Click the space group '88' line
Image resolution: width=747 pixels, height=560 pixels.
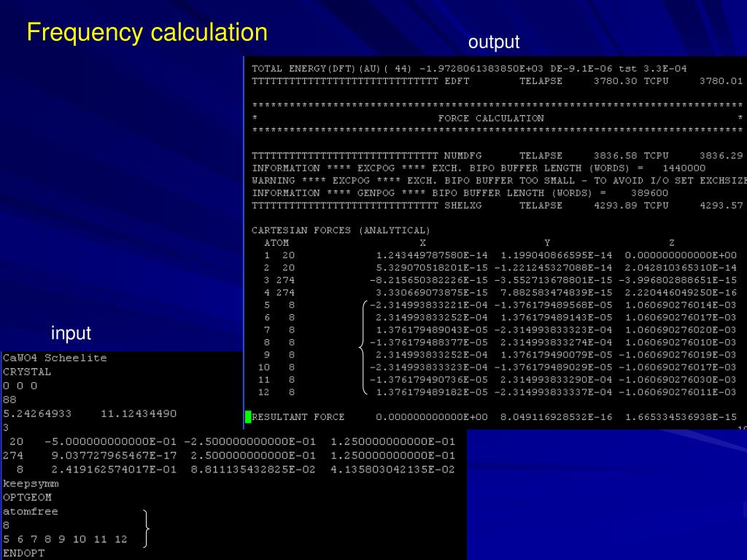9,400
